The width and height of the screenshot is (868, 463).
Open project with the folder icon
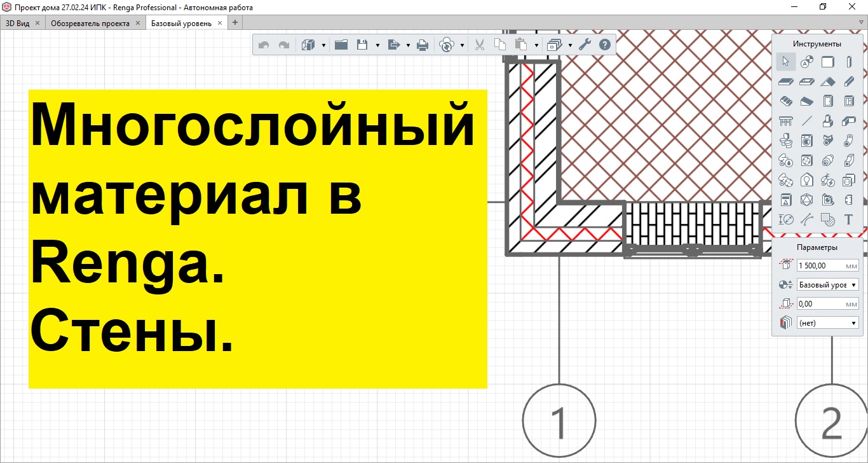coord(341,45)
